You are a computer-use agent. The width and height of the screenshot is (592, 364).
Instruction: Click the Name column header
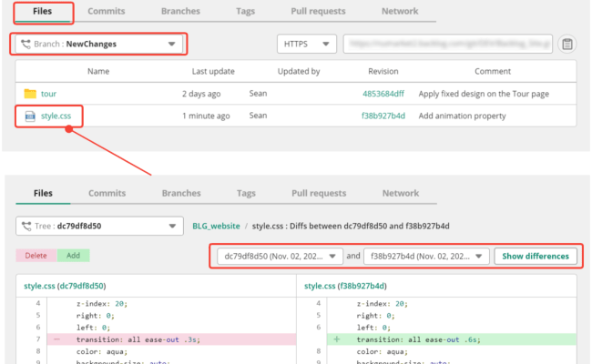(98, 71)
